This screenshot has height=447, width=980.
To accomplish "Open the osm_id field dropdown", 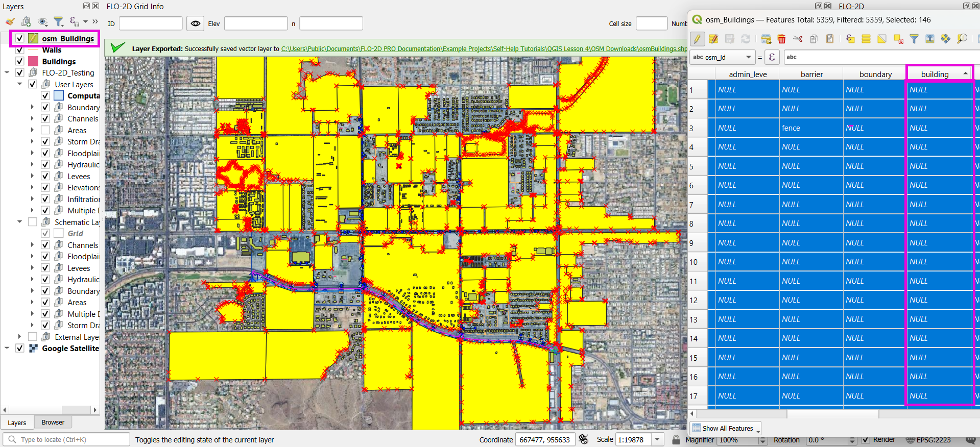I will pos(722,57).
